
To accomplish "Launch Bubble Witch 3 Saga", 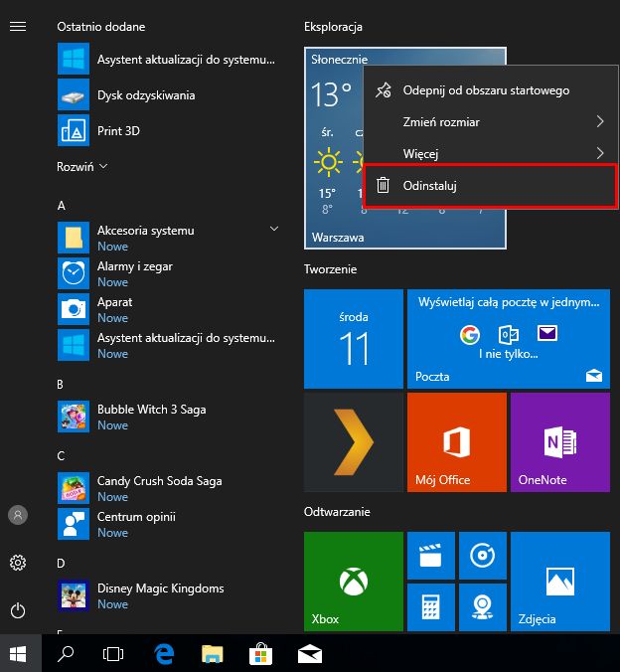I will pyautogui.click(x=167, y=417).
